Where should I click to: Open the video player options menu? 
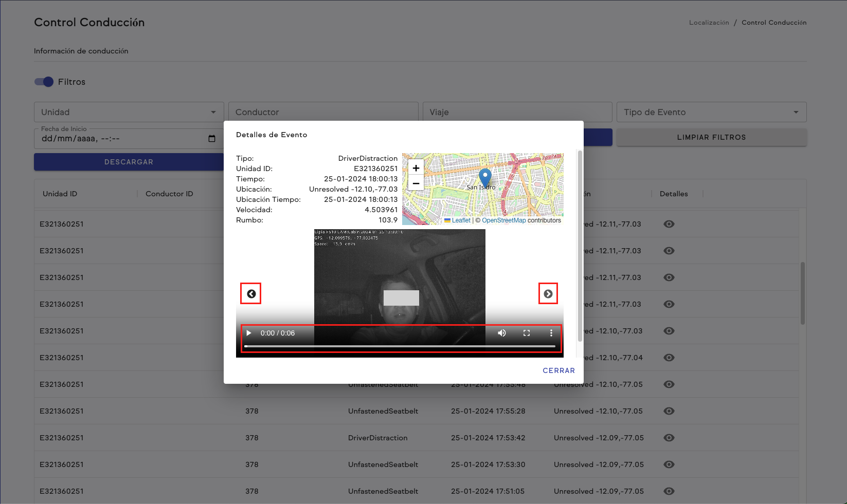(551, 333)
